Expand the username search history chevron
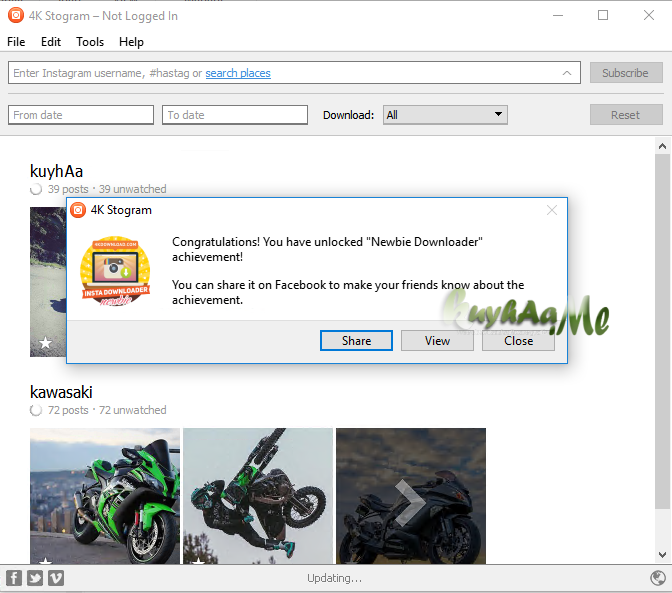Image resolution: width=672 pixels, height=593 pixels. [567, 73]
